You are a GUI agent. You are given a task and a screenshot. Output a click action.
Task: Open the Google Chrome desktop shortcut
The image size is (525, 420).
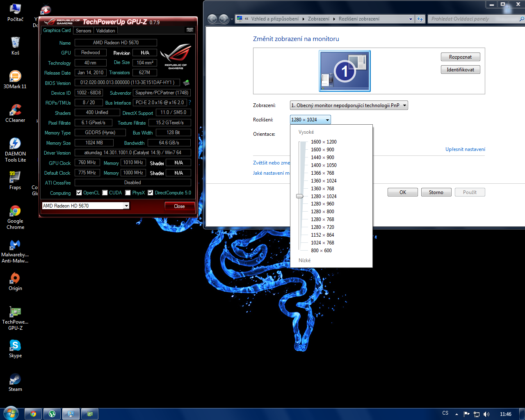pos(15,217)
